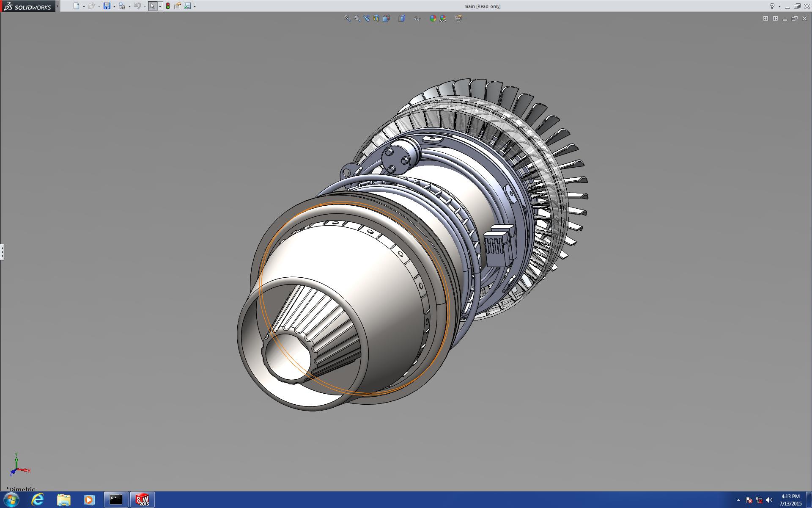Select the Previous View icon
812x508 pixels.
(x=367, y=18)
